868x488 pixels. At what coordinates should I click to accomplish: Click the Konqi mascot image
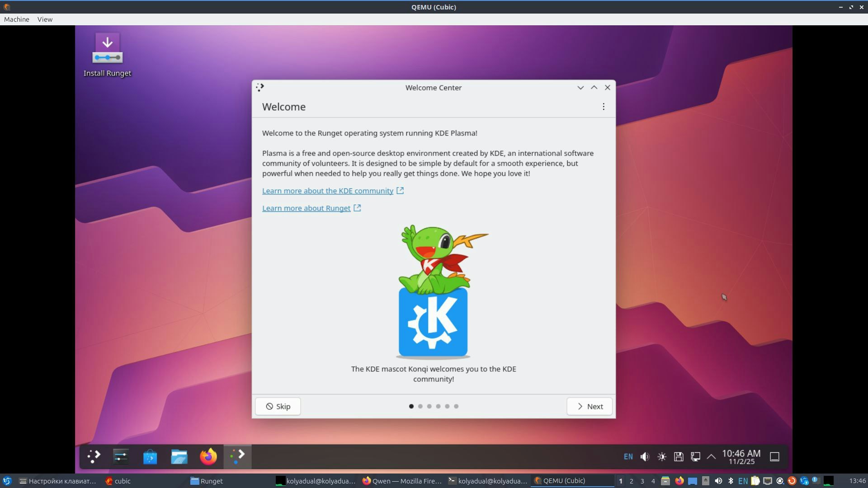pyautogui.click(x=434, y=291)
